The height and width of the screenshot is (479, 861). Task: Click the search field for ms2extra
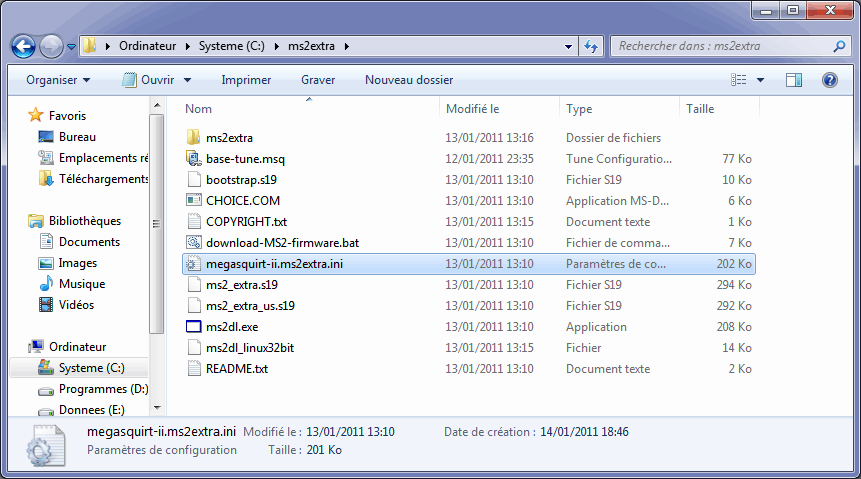point(720,46)
